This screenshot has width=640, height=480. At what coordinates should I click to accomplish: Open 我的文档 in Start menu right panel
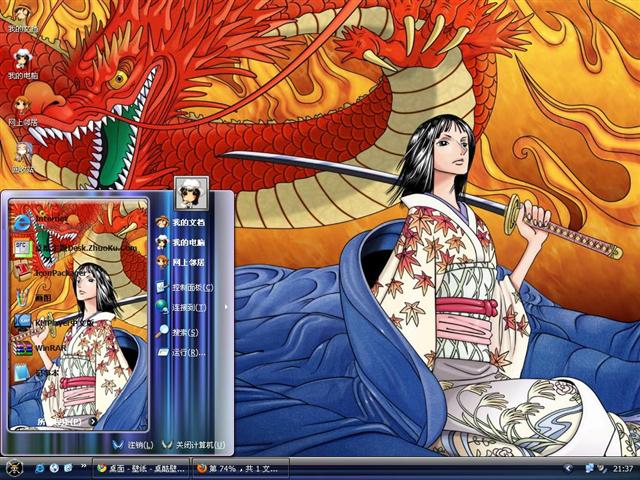180,222
